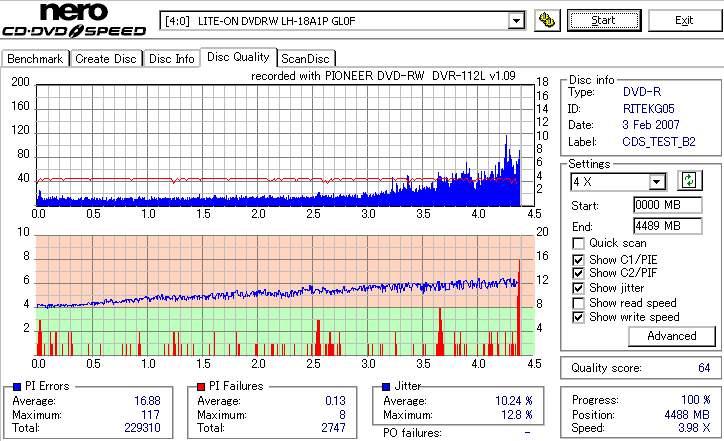The width and height of the screenshot is (724, 441).
Task: Click the disc type value DVD-R
Action: [x=642, y=92]
